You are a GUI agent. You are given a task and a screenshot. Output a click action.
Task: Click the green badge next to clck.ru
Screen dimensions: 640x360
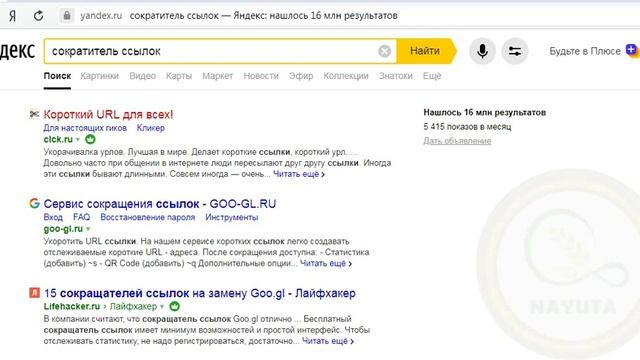[x=90, y=139]
